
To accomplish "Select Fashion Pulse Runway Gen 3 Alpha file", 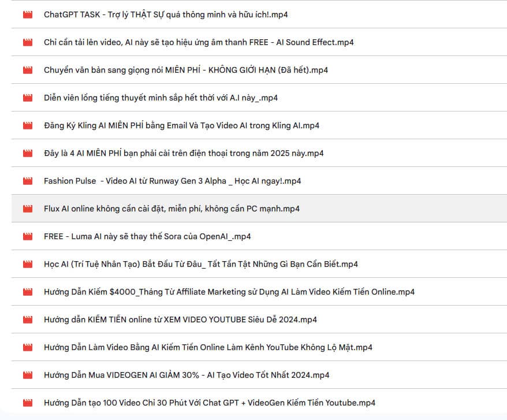I will (172, 181).
